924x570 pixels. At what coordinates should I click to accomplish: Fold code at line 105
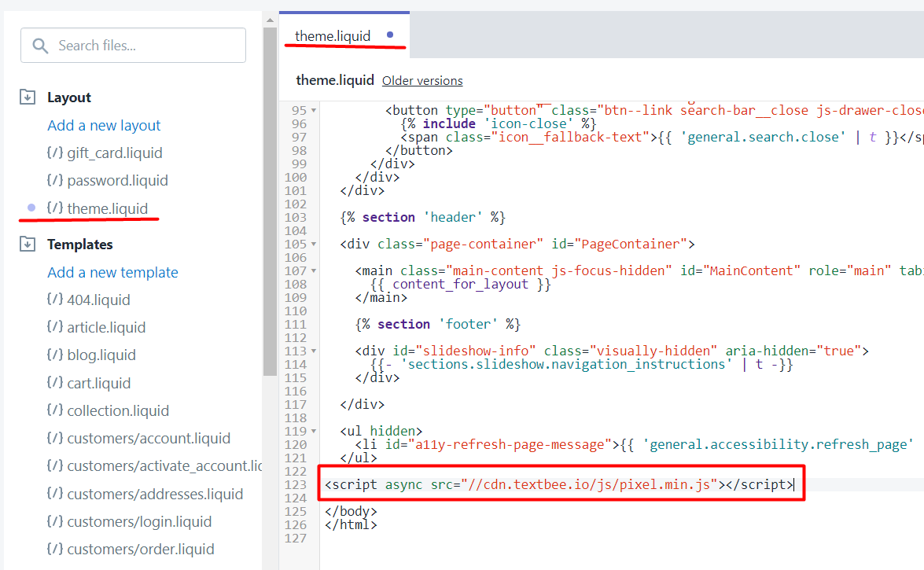coord(314,244)
